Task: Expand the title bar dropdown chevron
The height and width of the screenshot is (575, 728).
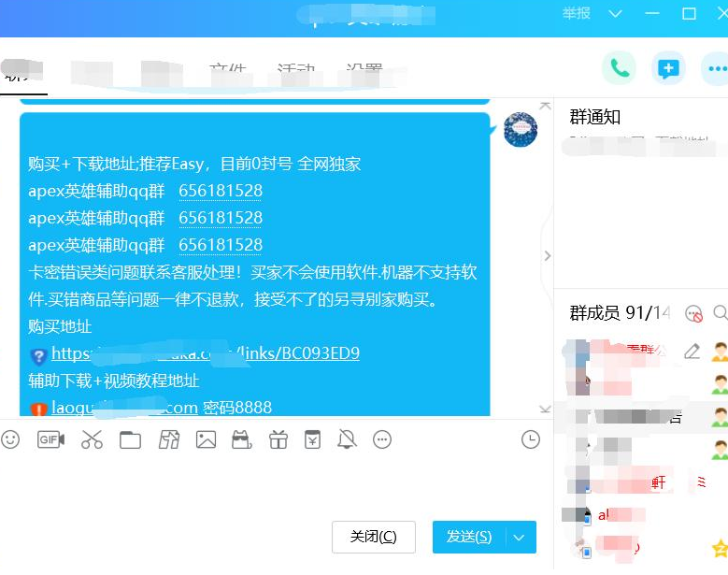Action: pos(615,14)
